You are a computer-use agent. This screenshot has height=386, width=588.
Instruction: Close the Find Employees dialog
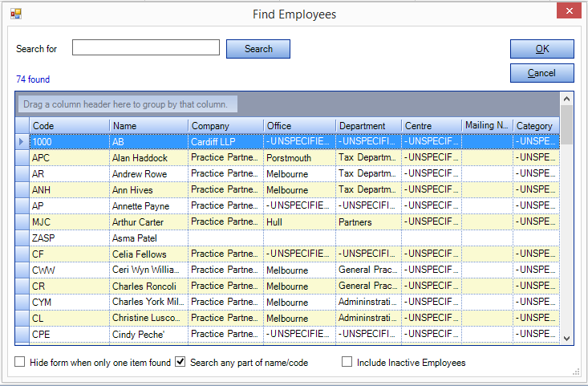point(569,11)
